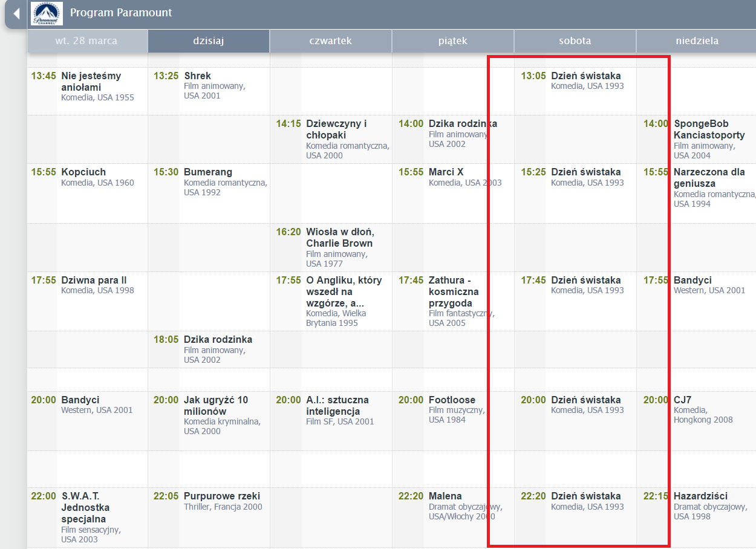Open 'Dziewczyny i chłopaki' at 14:15
This screenshot has height=549, width=756.
click(336, 129)
